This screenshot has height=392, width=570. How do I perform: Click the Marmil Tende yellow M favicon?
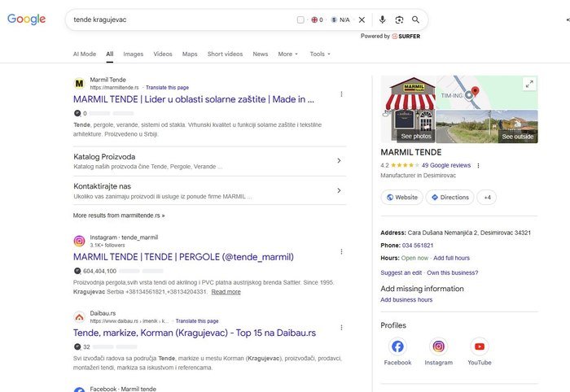pyautogui.click(x=79, y=84)
